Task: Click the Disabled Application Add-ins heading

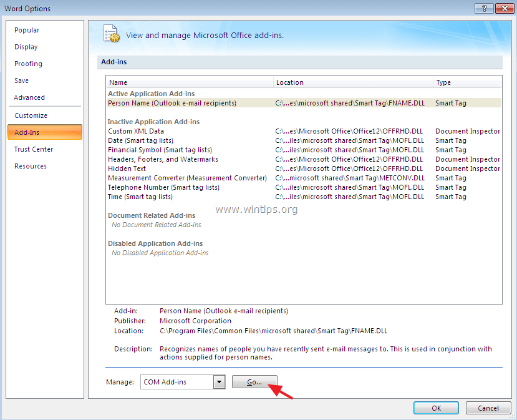Action: click(x=155, y=243)
